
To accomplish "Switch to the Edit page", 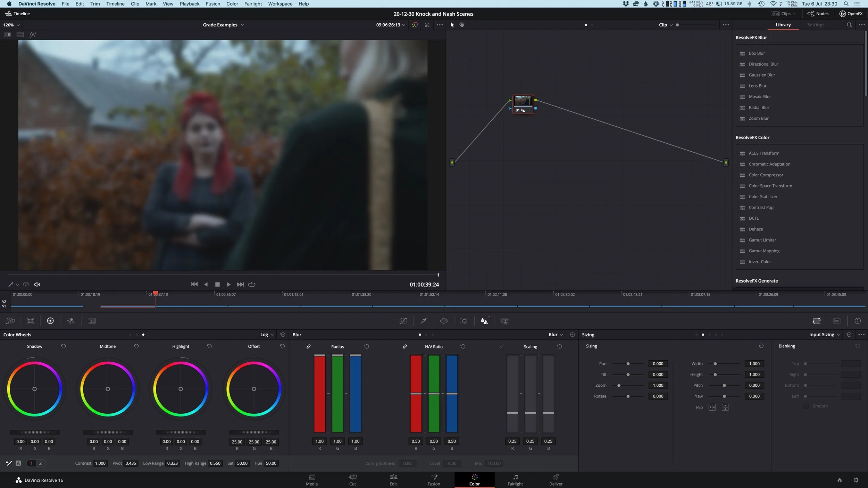I will coord(393,480).
